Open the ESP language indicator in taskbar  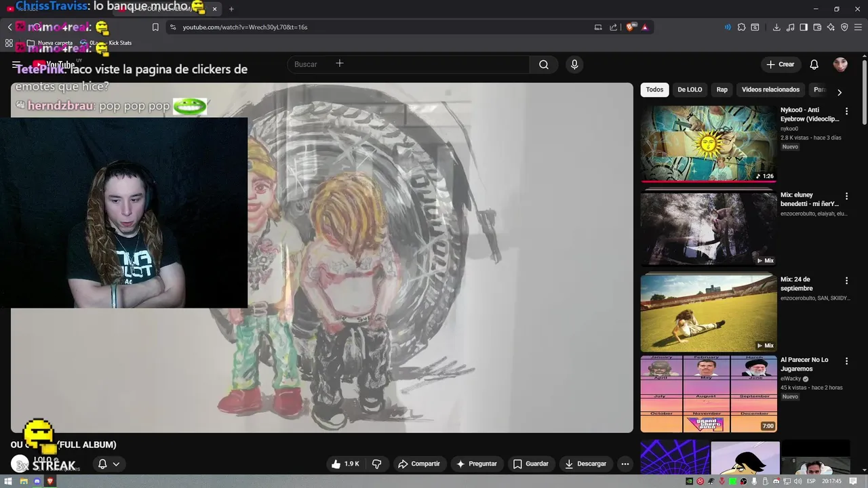(811, 481)
